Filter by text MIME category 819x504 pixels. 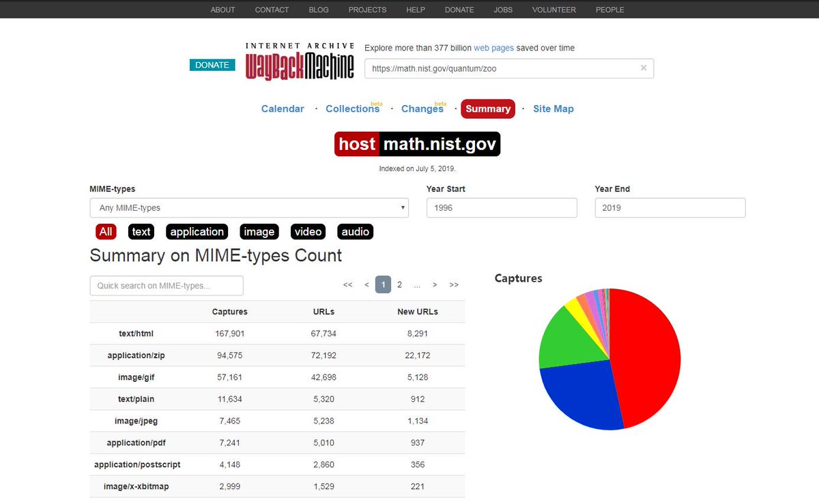[141, 232]
